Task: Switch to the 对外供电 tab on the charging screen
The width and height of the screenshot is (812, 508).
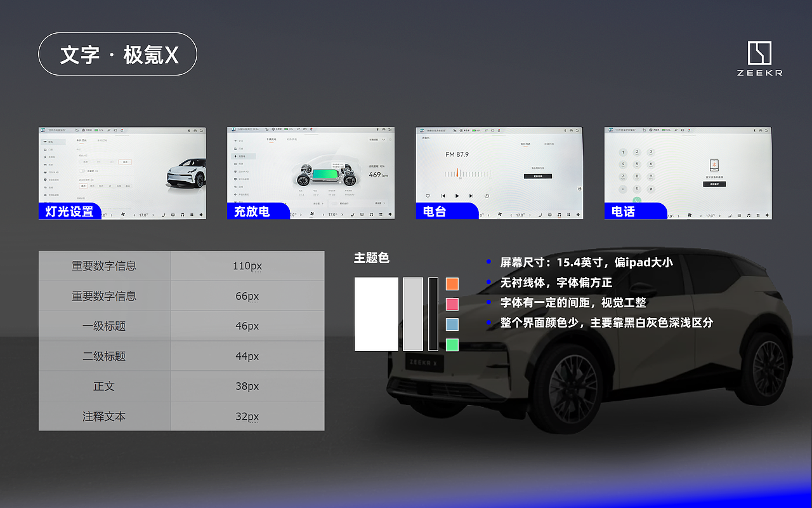Action: coord(292,139)
